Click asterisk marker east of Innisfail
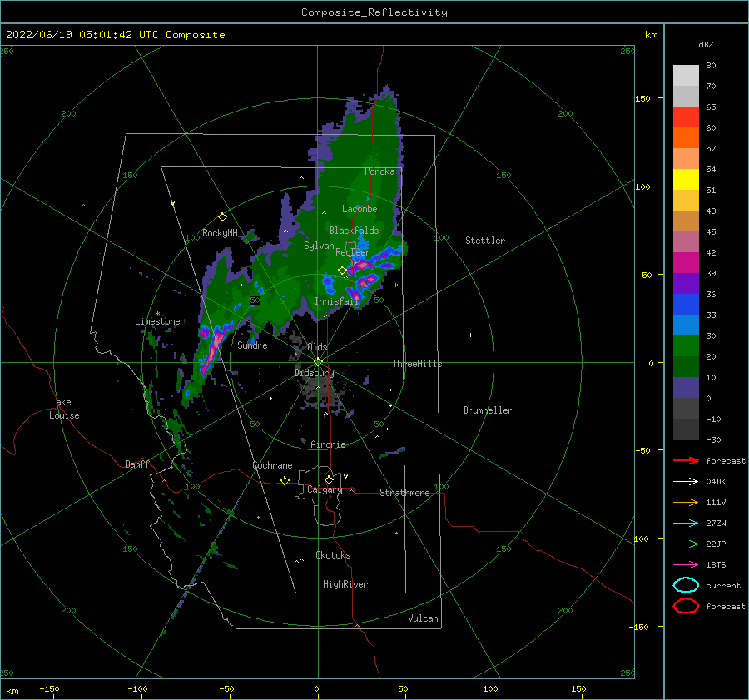 [x=395, y=285]
